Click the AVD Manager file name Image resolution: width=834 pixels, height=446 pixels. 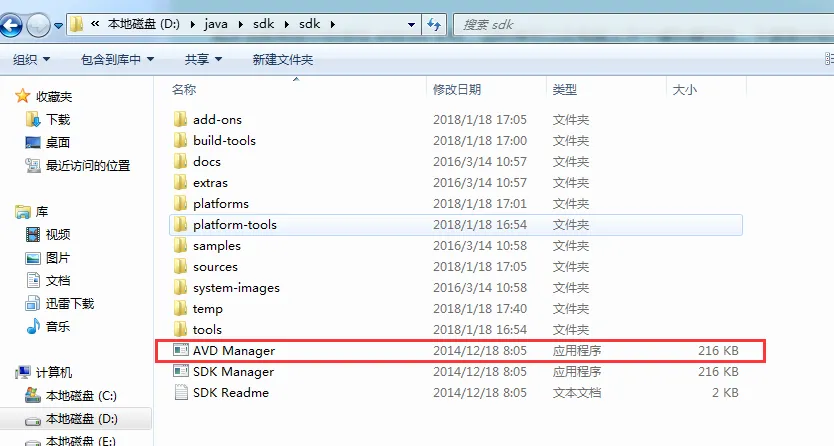coord(233,351)
